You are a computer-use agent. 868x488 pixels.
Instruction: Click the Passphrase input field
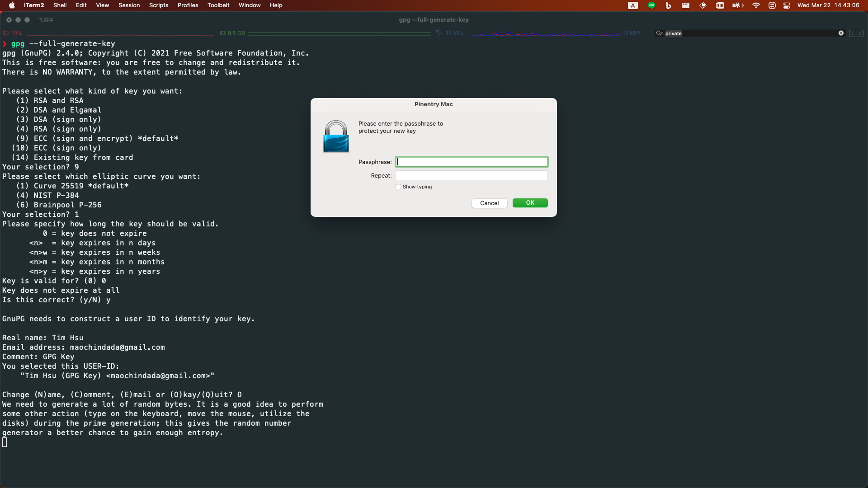click(x=472, y=162)
